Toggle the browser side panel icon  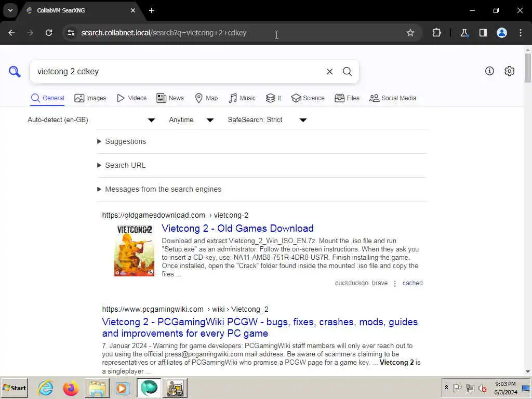tap(483, 33)
